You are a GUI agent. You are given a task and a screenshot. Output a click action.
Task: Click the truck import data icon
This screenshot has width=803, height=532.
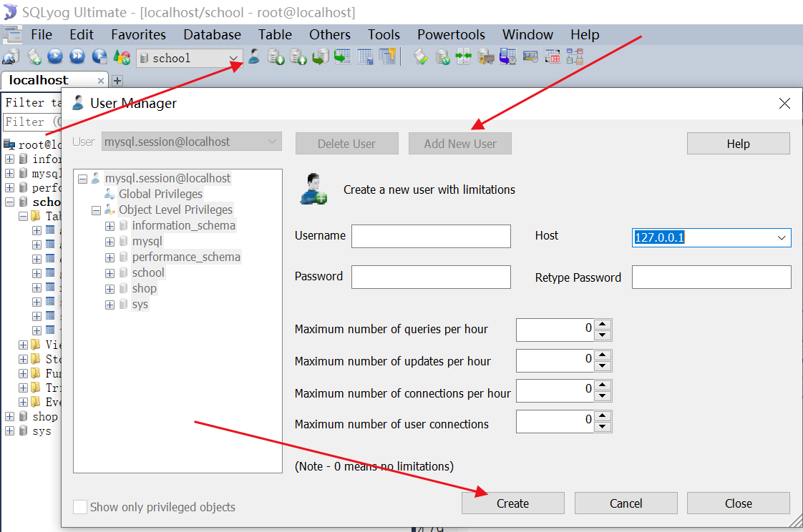pos(486,56)
